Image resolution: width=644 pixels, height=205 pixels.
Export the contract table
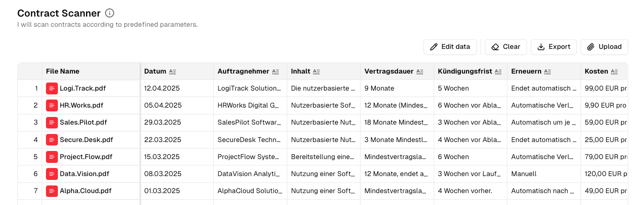[553, 47]
